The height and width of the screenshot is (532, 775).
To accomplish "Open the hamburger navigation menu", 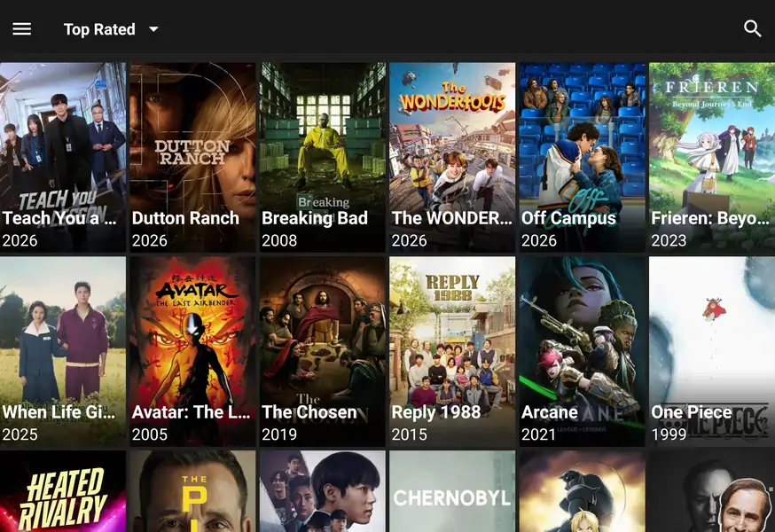I will 22,29.
